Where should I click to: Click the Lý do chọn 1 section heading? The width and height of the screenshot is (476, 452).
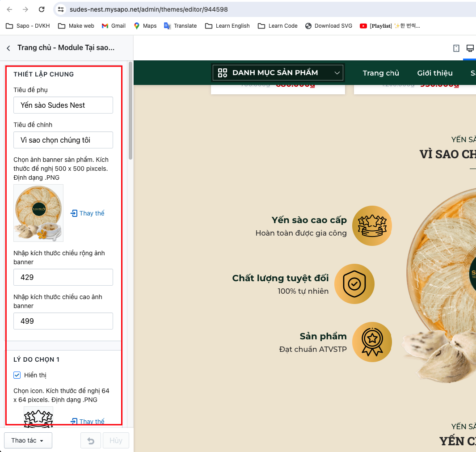point(37,359)
